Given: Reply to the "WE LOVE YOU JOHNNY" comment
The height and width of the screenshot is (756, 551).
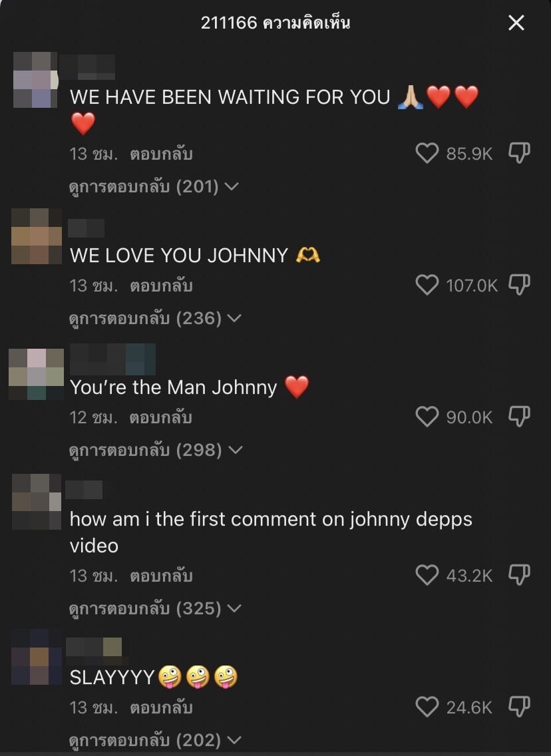Looking at the screenshot, I should pos(161,286).
